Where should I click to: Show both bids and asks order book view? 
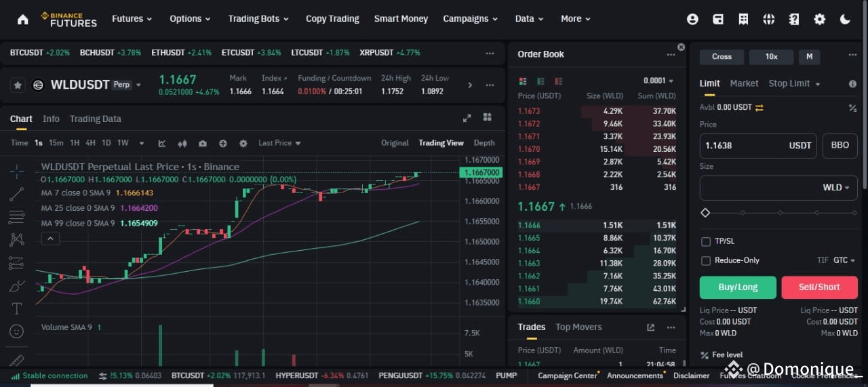coord(522,81)
